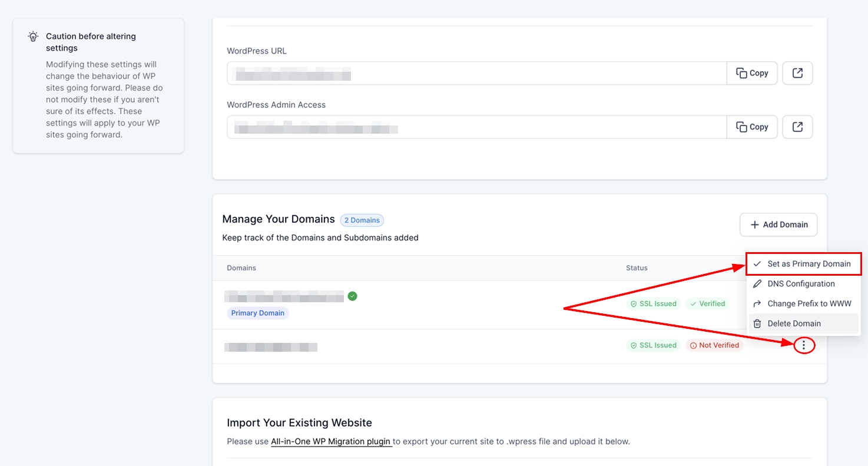Click the green Verified status badge
This screenshot has width=868, height=466.
pyautogui.click(x=707, y=304)
